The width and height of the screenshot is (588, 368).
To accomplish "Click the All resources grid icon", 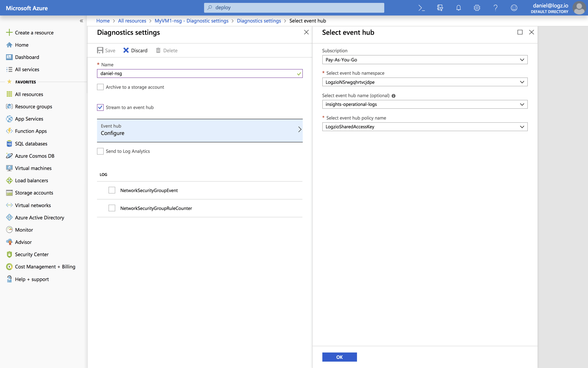I will tap(9, 94).
